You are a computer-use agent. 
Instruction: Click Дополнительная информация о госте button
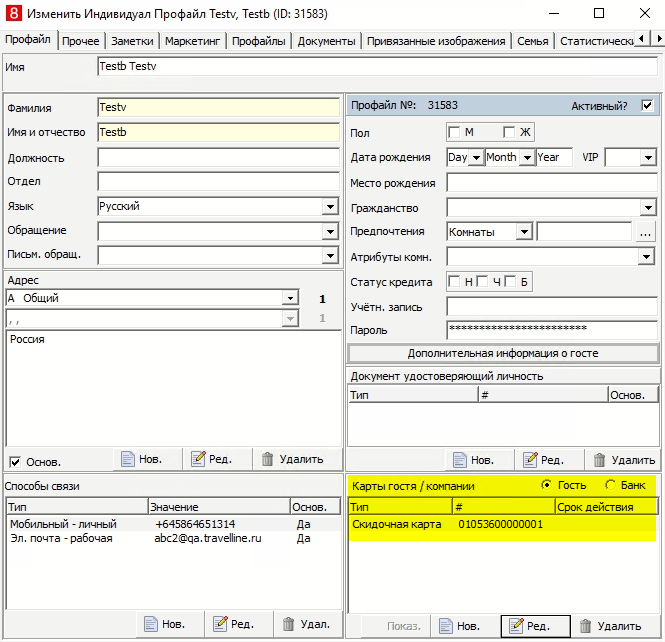coord(503,353)
